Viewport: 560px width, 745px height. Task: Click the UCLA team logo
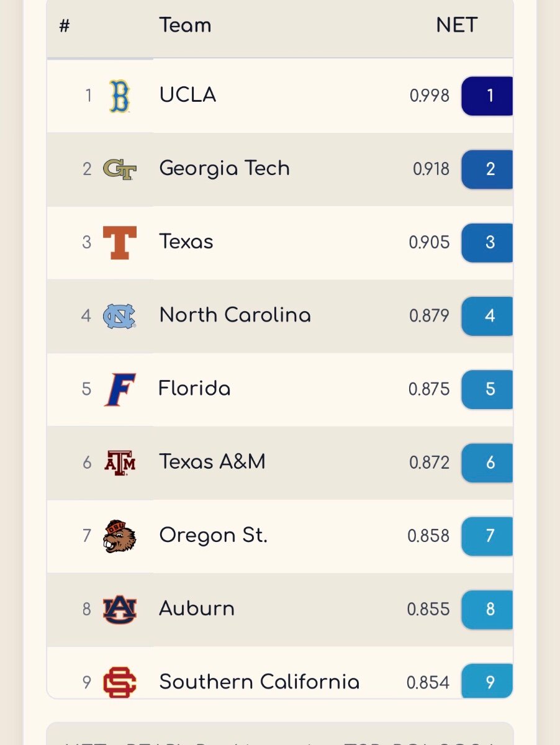(119, 96)
